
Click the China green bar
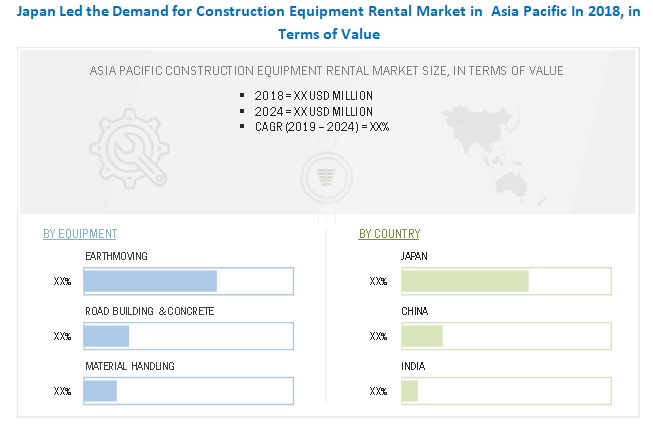tap(422, 335)
